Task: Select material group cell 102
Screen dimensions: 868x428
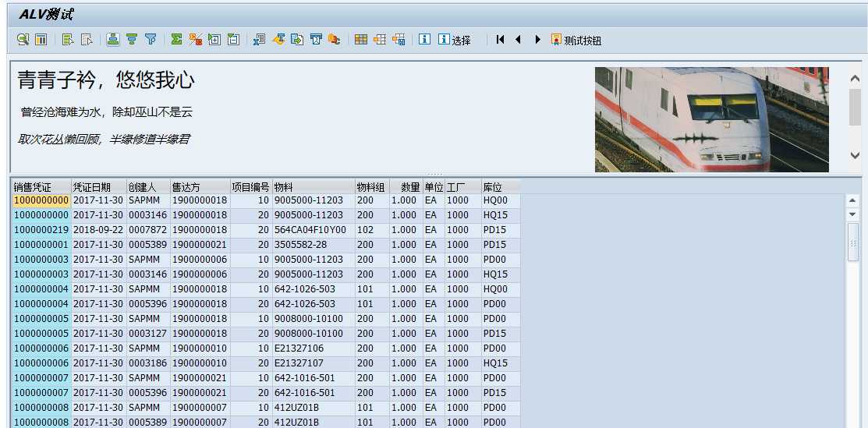Action: coord(372,230)
